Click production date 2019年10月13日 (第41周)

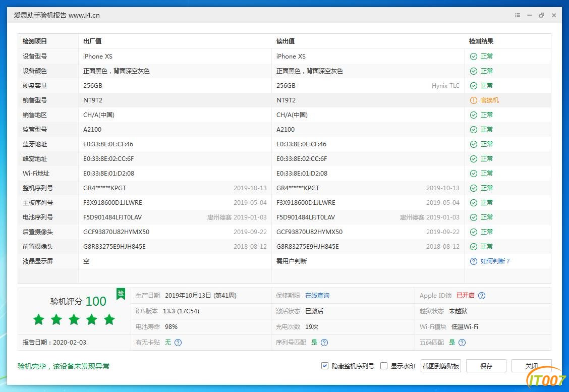(x=201, y=296)
